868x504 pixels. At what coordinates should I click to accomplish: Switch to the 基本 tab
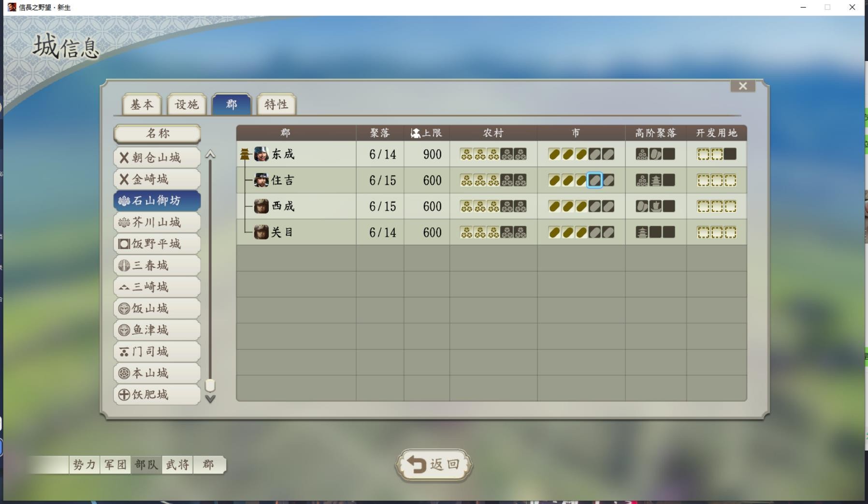[x=142, y=104]
